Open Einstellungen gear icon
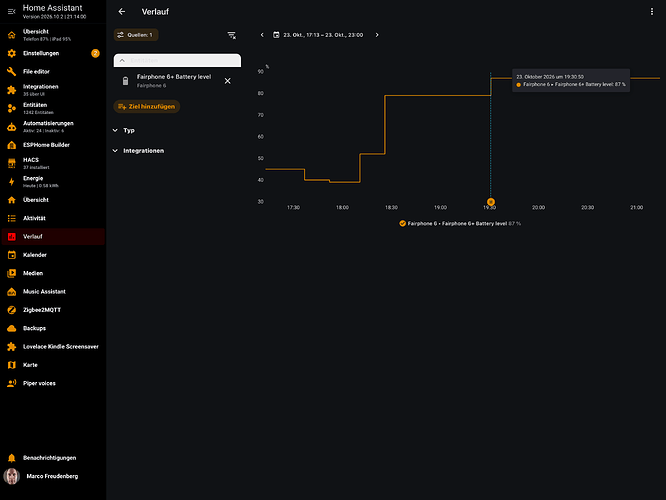This screenshot has width=666, height=500. pos(11,53)
